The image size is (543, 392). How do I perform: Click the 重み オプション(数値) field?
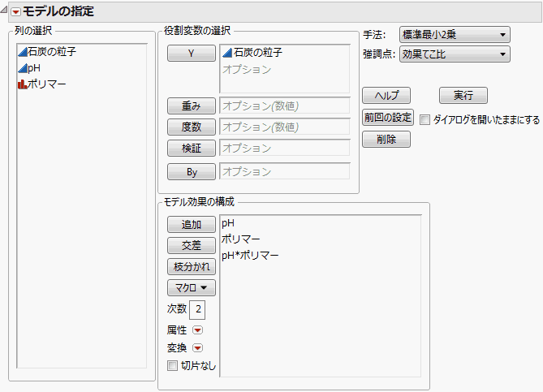coord(285,106)
